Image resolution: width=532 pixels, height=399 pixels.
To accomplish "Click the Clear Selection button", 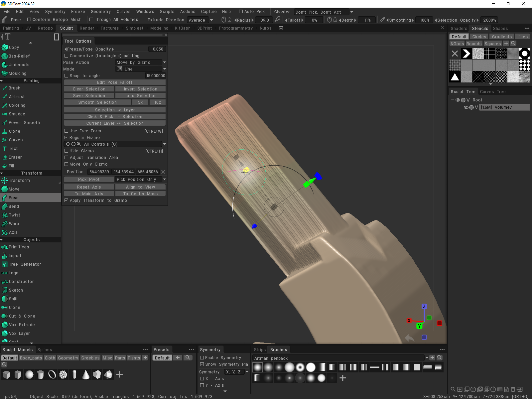I will pos(89,89).
